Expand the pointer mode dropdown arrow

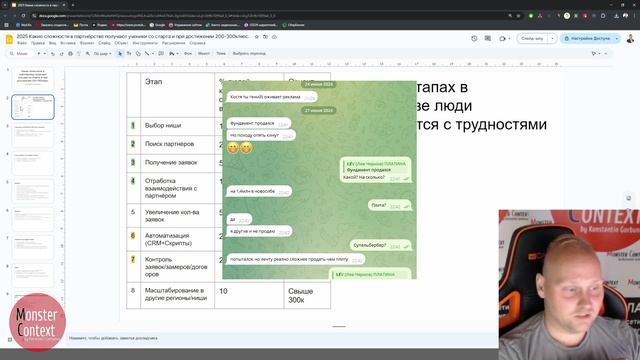[600, 53]
